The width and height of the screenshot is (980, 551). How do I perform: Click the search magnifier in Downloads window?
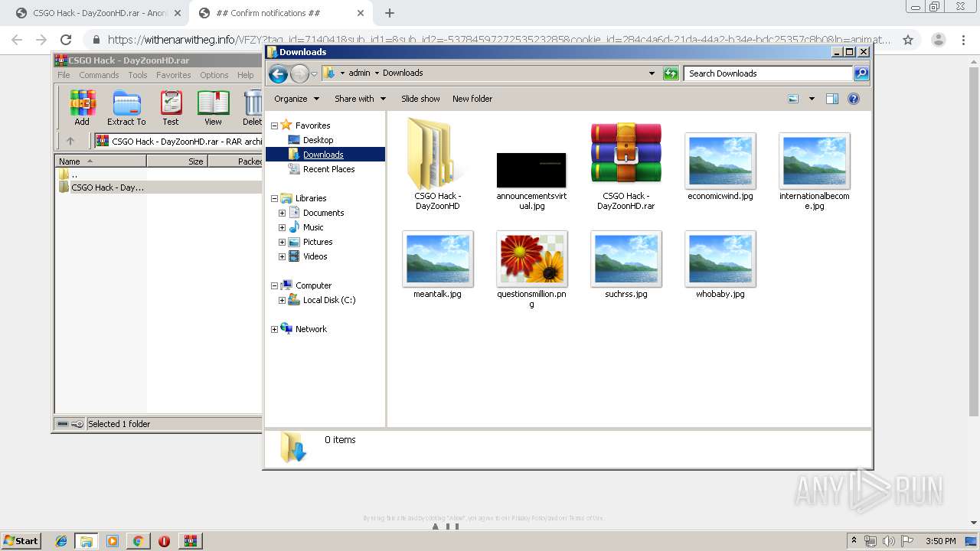(861, 73)
